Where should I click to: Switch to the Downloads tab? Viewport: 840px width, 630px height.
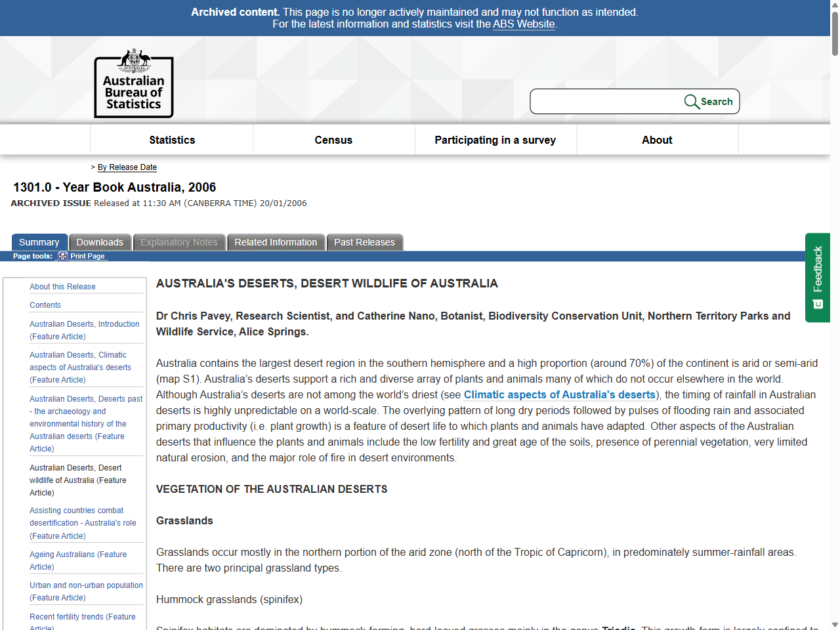click(100, 242)
